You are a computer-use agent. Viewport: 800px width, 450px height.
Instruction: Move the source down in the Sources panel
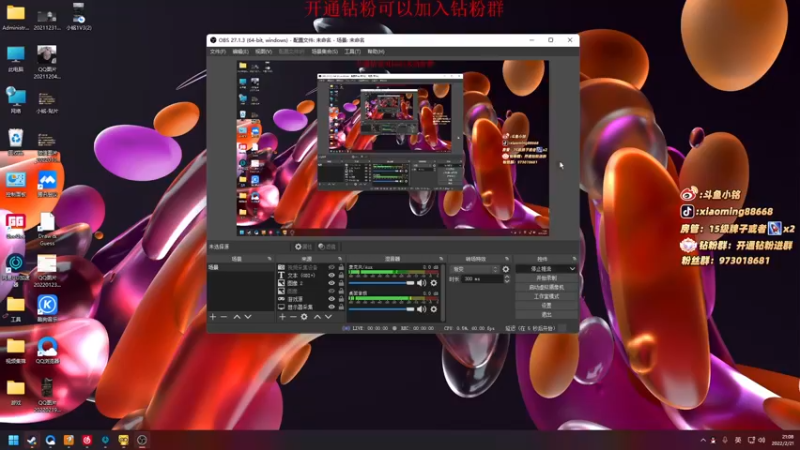coord(329,317)
